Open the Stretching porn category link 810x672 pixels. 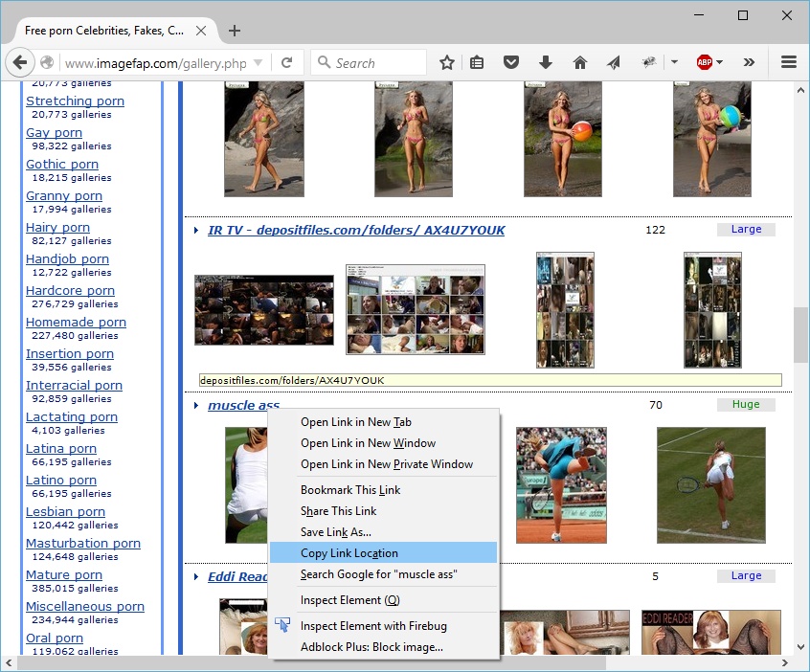(75, 101)
